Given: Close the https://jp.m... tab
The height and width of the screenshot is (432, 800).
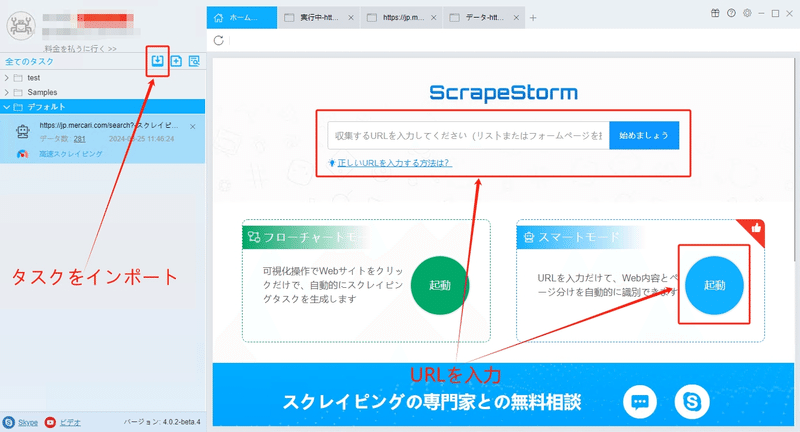Looking at the screenshot, I should click(x=434, y=18).
